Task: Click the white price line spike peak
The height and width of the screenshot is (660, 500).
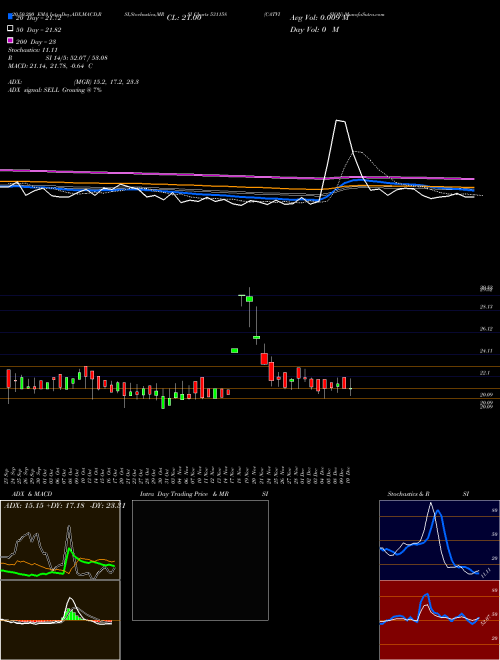Action: pos(340,121)
